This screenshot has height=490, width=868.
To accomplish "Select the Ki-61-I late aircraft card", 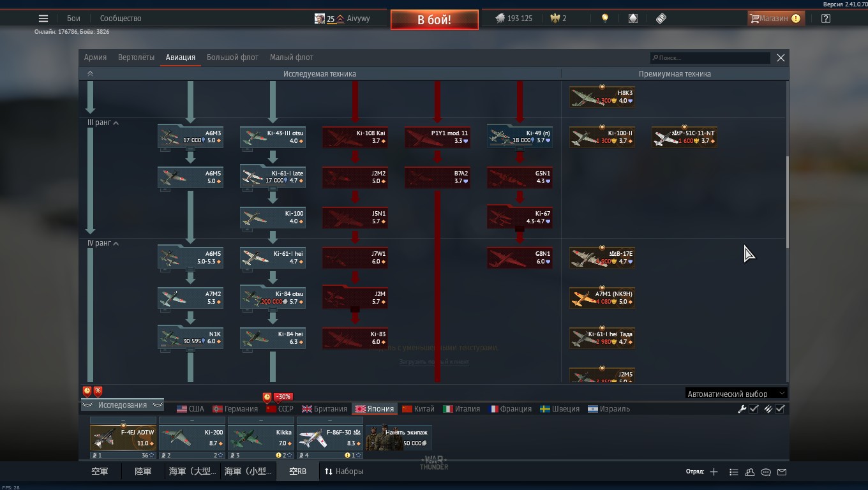I will coord(273,177).
